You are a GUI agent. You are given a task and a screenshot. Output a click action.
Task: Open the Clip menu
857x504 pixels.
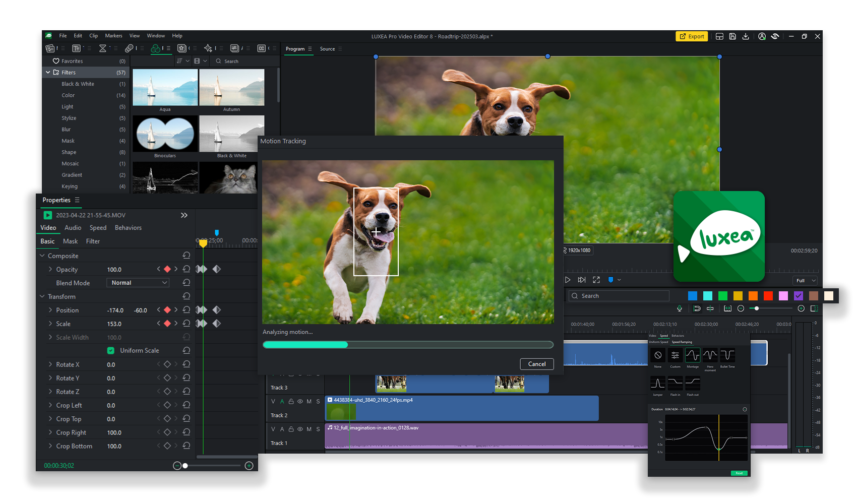pyautogui.click(x=94, y=36)
